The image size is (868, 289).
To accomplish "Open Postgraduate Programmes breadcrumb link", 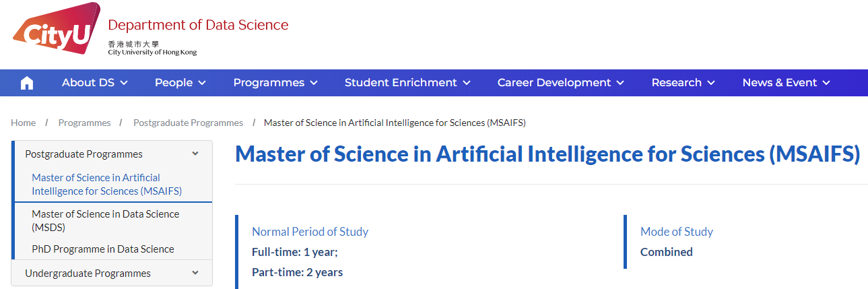I will [188, 123].
